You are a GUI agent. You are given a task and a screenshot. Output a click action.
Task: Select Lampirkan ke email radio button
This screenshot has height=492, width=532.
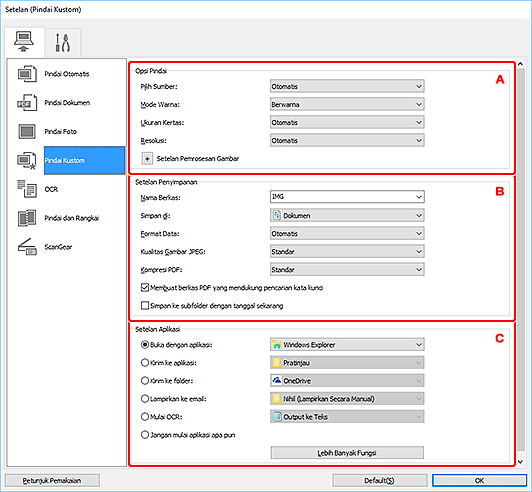pos(145,399)
